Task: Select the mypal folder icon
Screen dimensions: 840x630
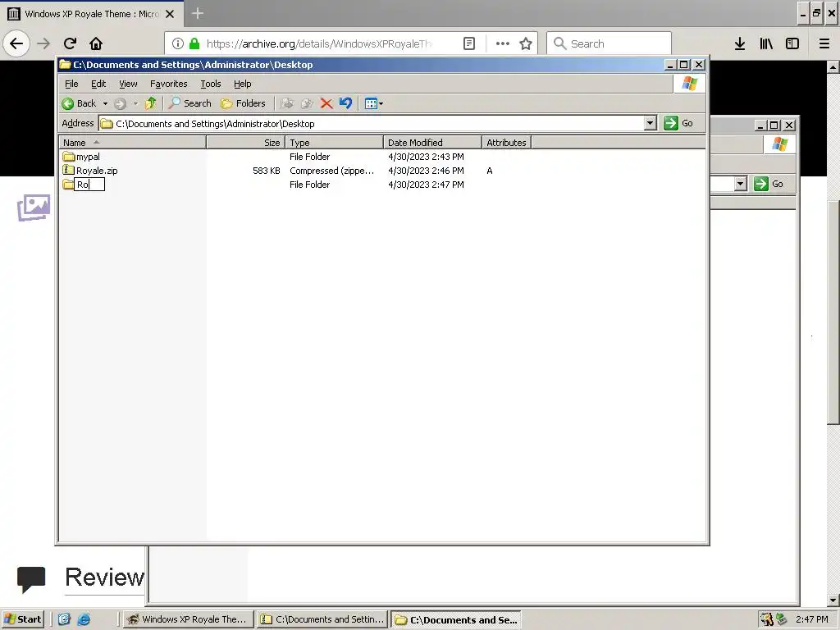Action: click(x=69, y=157)
